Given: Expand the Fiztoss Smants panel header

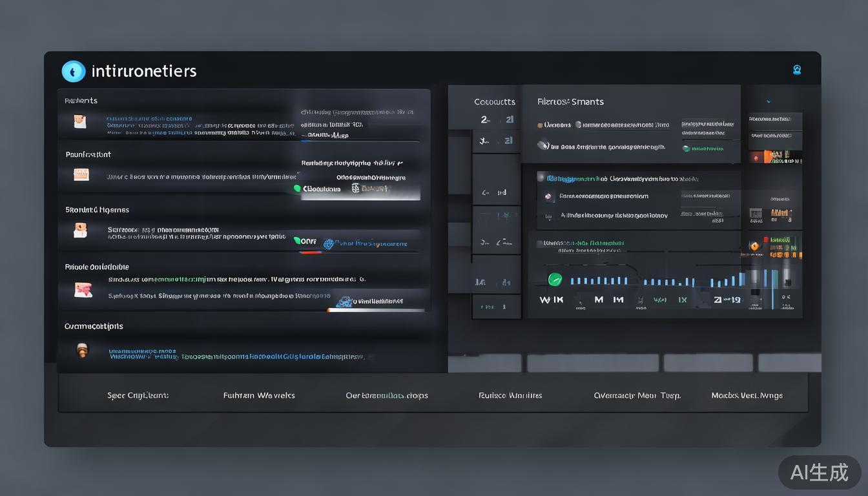Looking at the screenshot, I should click(570, 101).
